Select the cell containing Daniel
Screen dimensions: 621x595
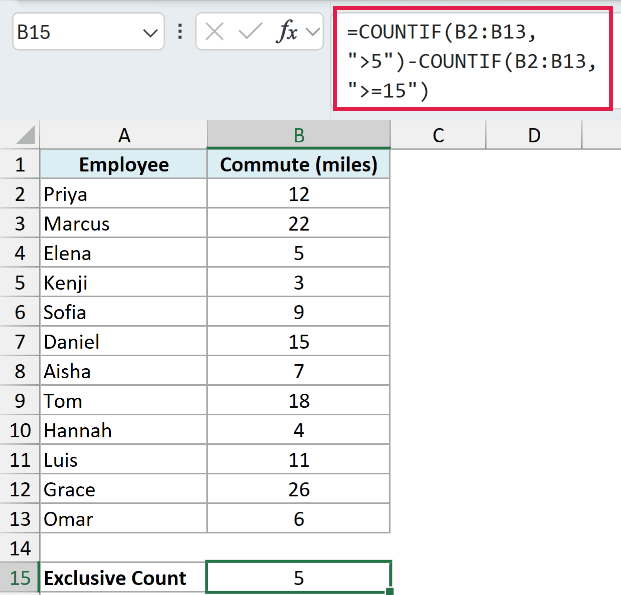click(124, 341)
